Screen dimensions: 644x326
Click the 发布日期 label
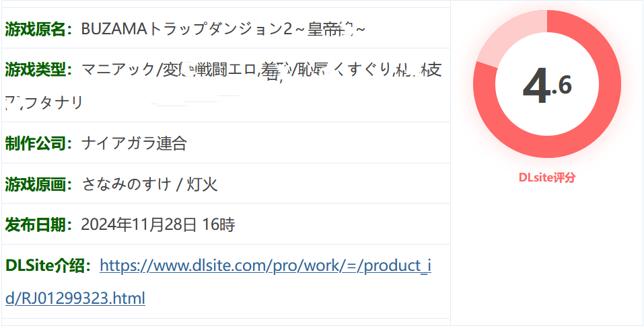coord(35,225)
